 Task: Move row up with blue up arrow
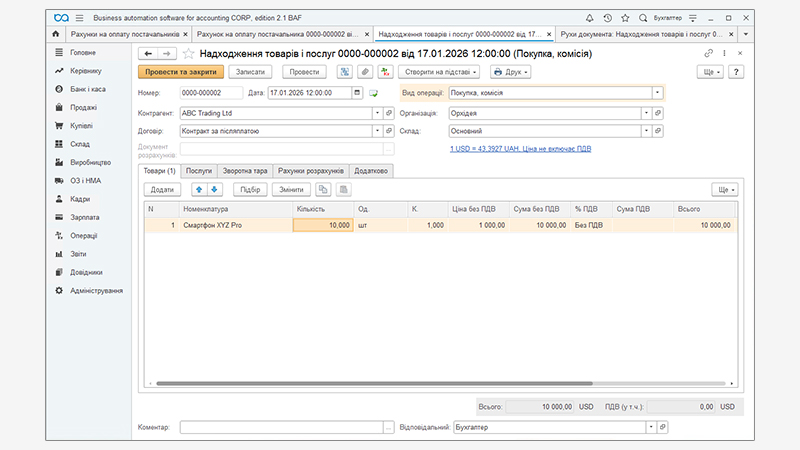click(199, 189)
